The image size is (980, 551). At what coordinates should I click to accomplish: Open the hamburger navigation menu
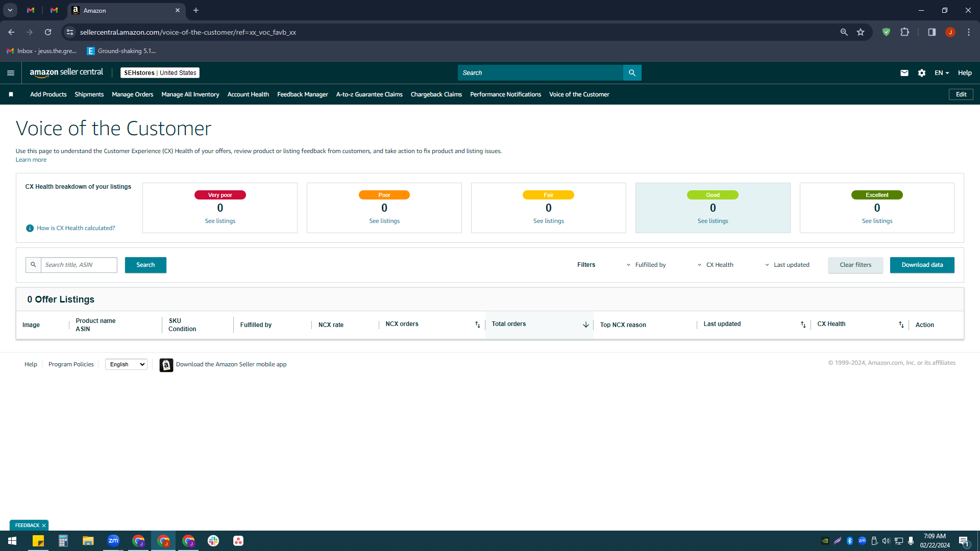click(x=11, y=73)
